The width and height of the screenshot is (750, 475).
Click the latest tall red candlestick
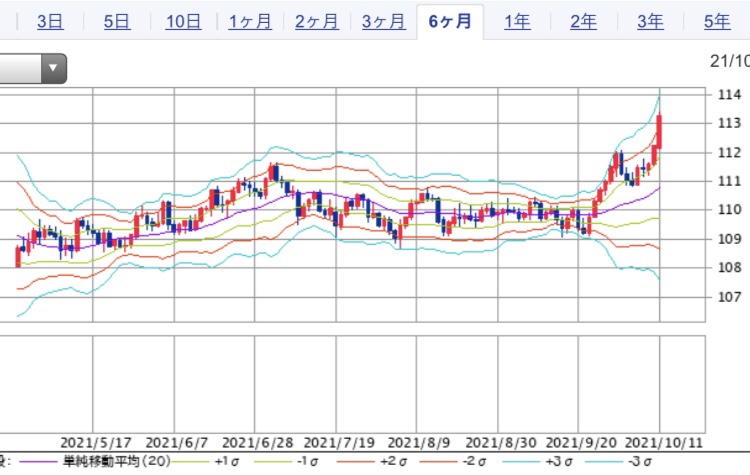(x=660, y=132)
